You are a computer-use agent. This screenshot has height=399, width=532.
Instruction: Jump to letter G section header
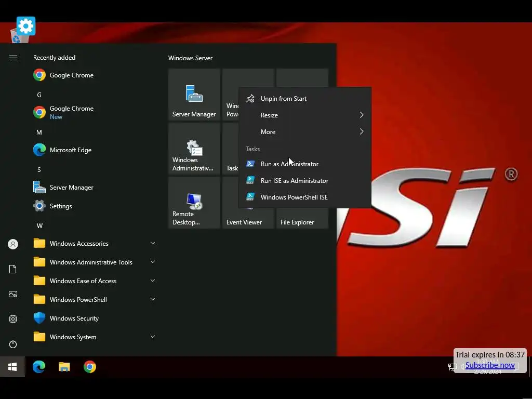click(39, 95)
